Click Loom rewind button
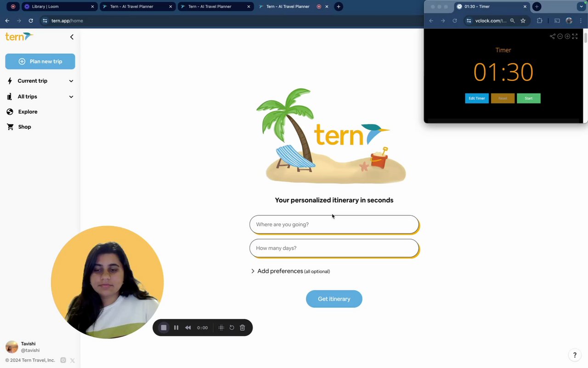The width and height of the screenshot is (588, 368). (188, 328)
